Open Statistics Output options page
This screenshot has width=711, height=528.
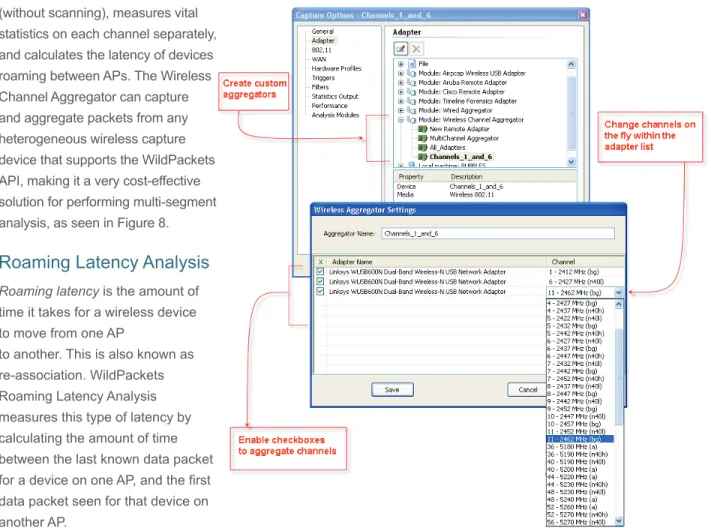pos(335,96)
